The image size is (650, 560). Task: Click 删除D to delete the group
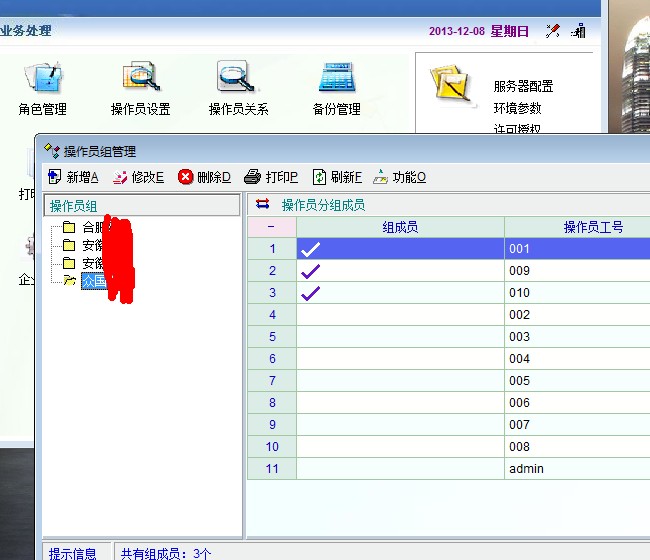coord(204,177)
